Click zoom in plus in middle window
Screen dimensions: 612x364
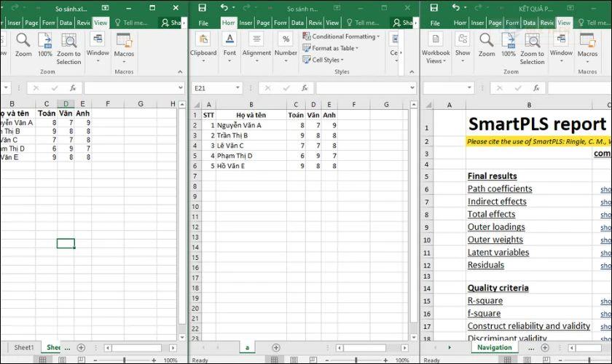(385, 360)
